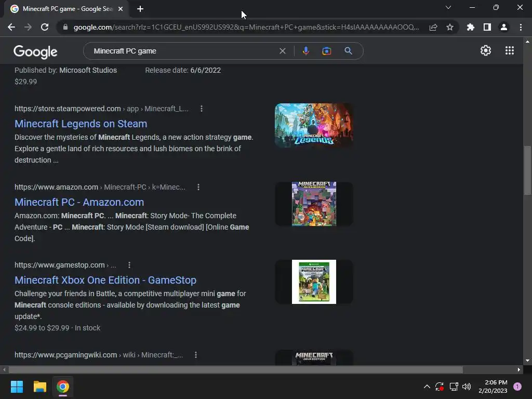Screen dimensions: 532x399
Task: Clear the Google search box
Action: (x=282, y=51)
